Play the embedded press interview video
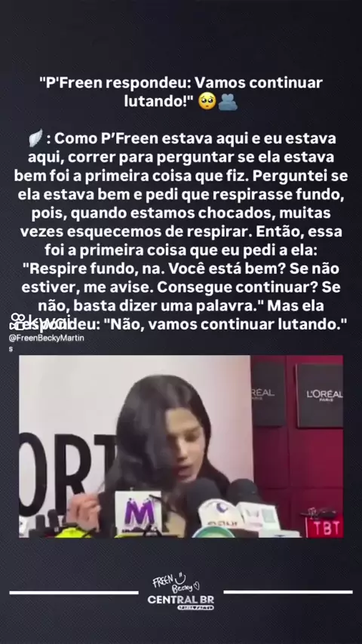Screen dimensions: 362x644 click(181, 446)
